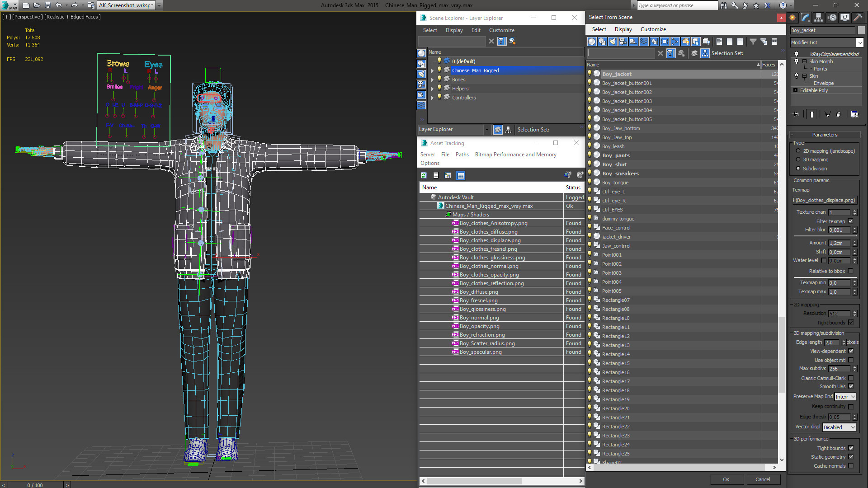
Task: Expand the Editable Poly stack entry
Action: pyautogui.click(x=796, y=90)
